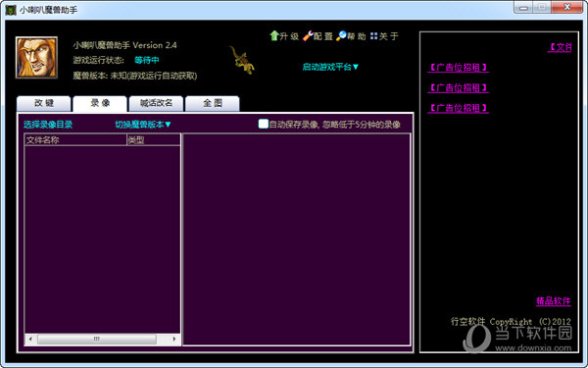Viewport: 588px width, 368px height.
Task: Enable 自动保存录像 checkbox
Action: (x=264, y=124)
